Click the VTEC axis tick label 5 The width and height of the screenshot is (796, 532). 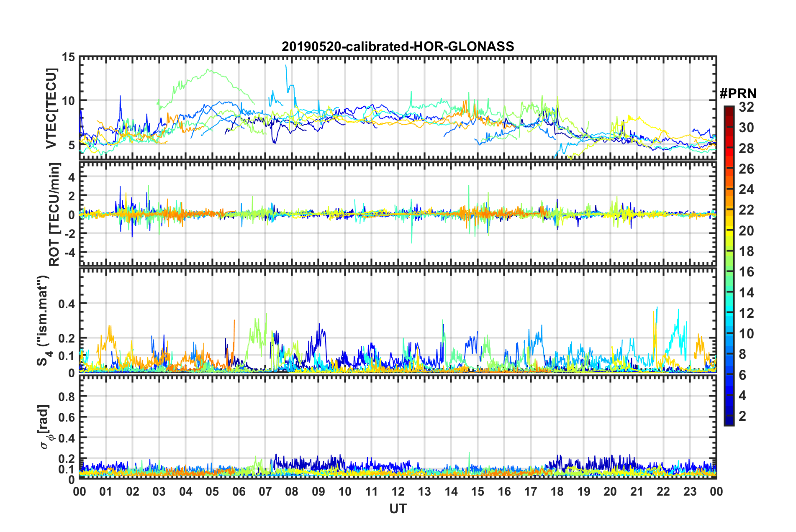click(x=72, y=145)
